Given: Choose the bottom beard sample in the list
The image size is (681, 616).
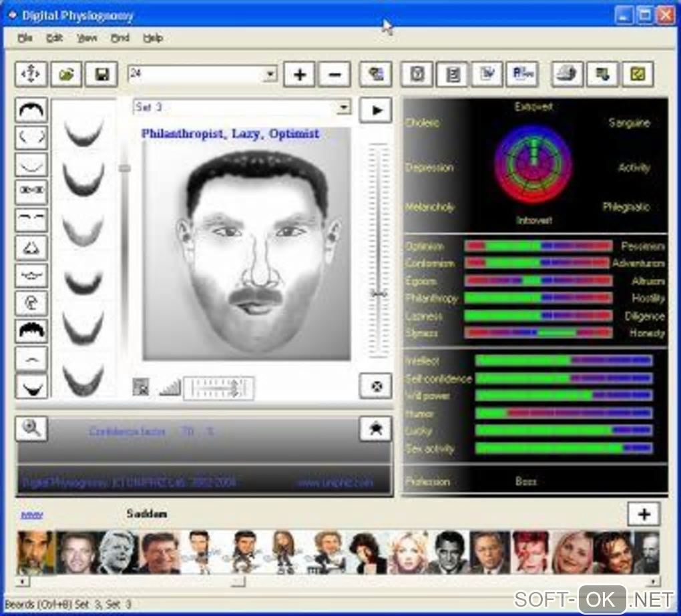Looking at the screenshot, I should point(83,380).
